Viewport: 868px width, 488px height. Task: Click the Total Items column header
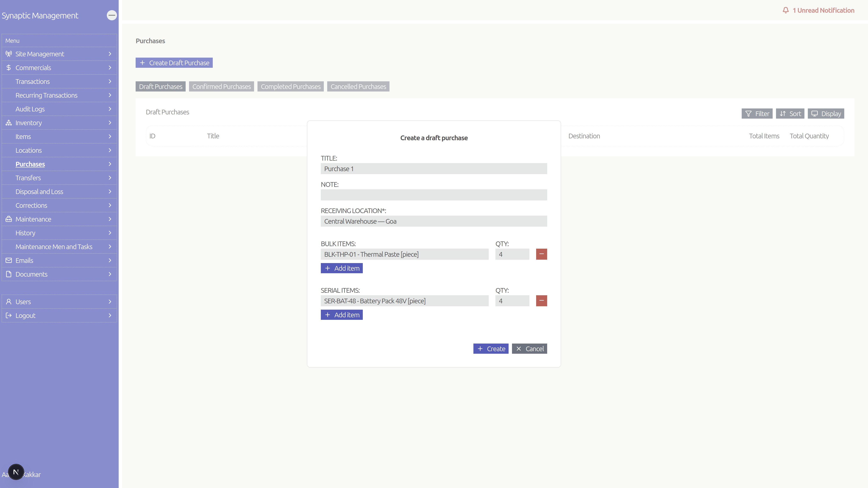click(x=764, y=136)
